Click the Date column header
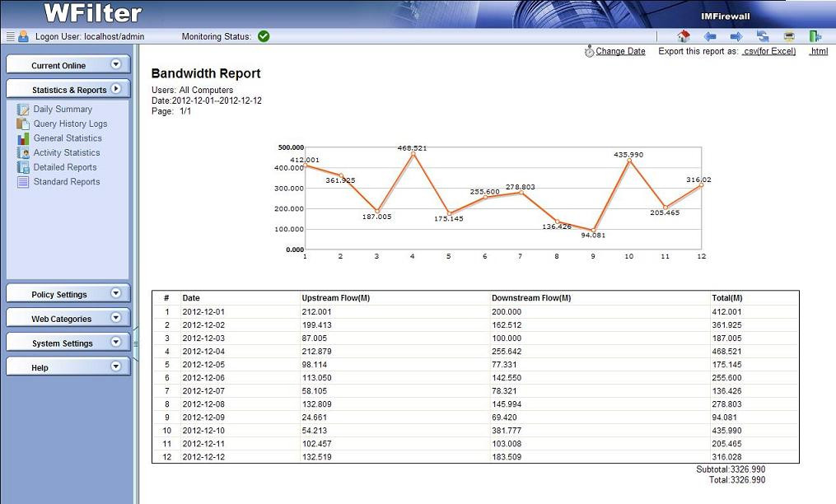Screen dimensions: 836x504 point(191,298)
